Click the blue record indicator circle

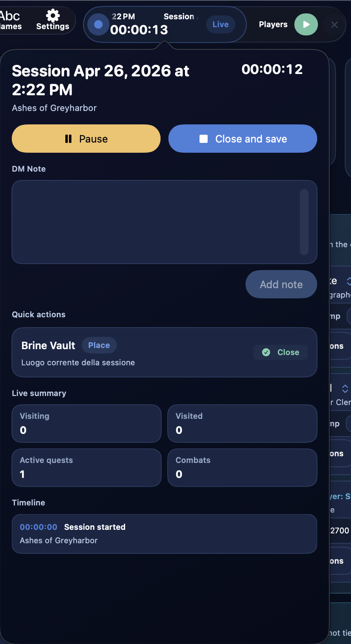[98, 24]
